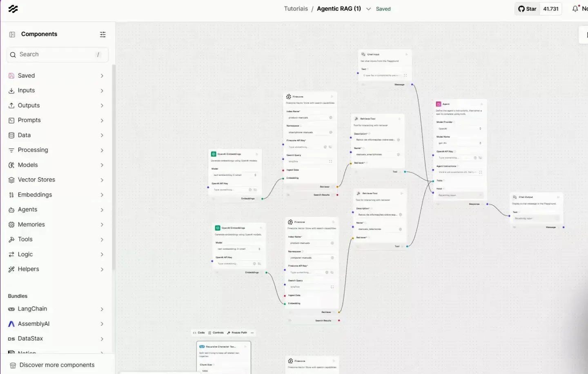Open the notifications bell icon
Viewport: 588px width, 374px height.
pos(575,9)
